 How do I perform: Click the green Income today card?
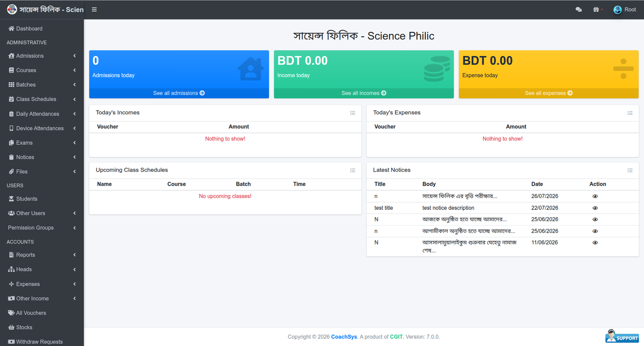363,69
